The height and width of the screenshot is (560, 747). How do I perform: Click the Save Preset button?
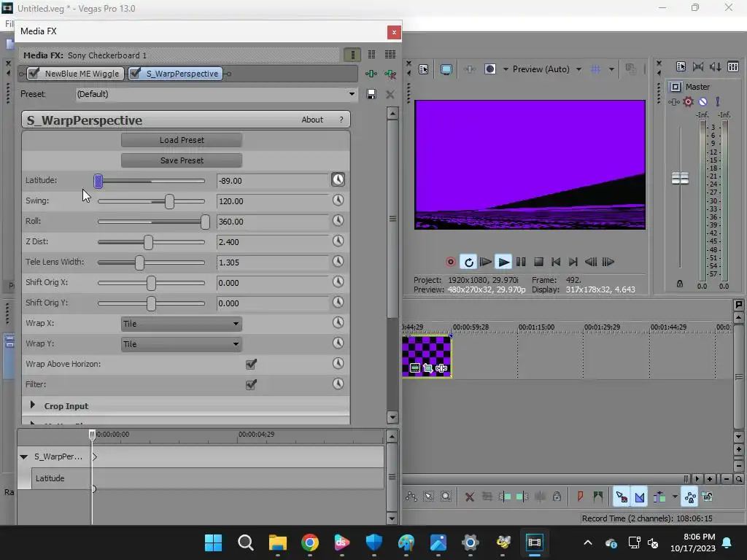(x=182, y=160)
